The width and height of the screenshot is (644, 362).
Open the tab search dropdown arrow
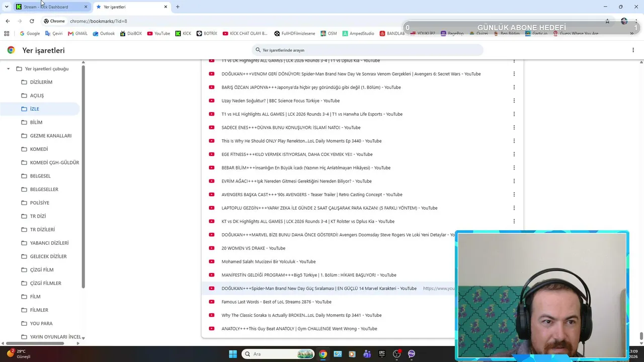click(7, 7)
